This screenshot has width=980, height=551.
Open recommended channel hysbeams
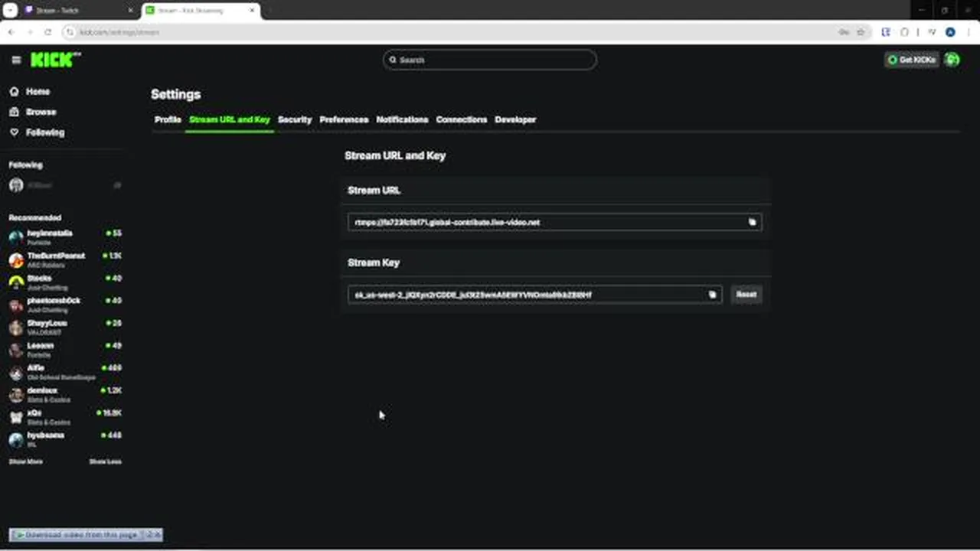pyautogui.click(x=65, y=439)
